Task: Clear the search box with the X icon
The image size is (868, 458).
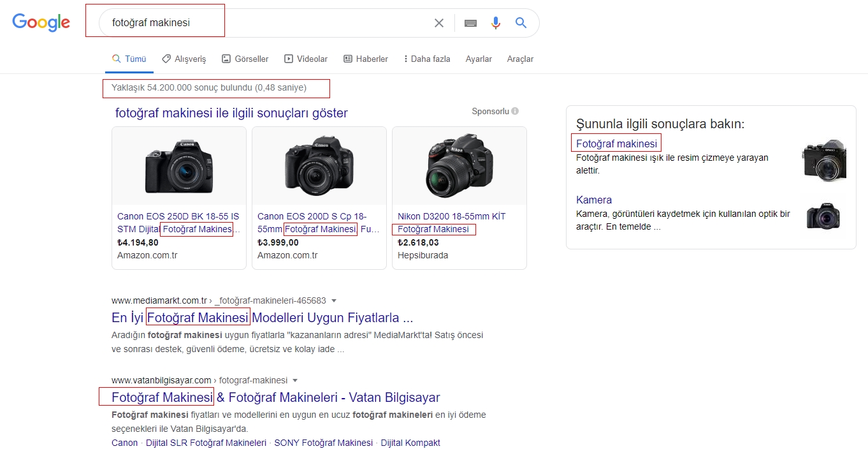Action: point(439,23)
